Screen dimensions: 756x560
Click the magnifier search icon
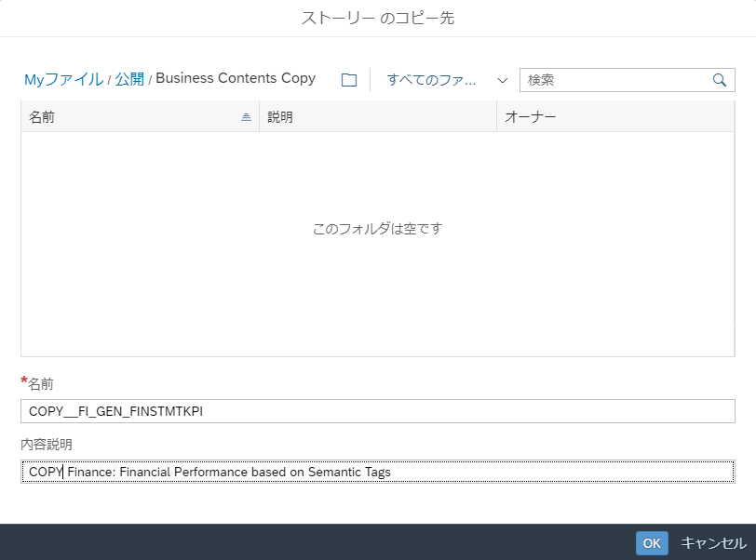pos(719,80)
